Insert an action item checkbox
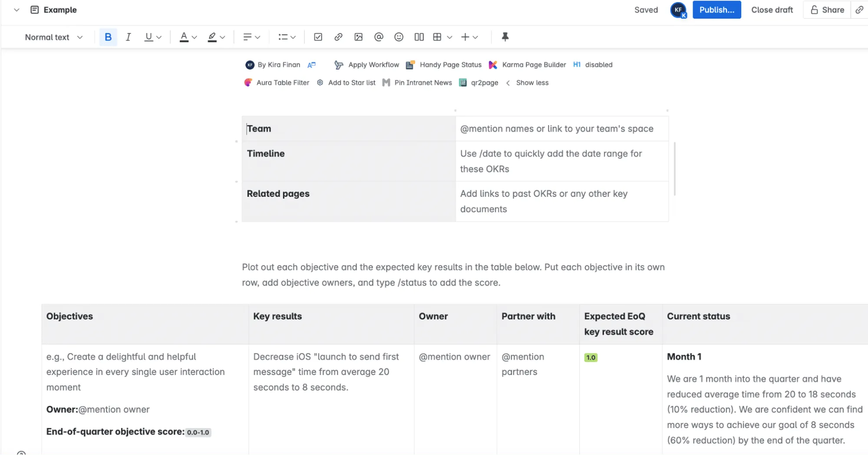This screenshot has width=868, height=455. 318,37
